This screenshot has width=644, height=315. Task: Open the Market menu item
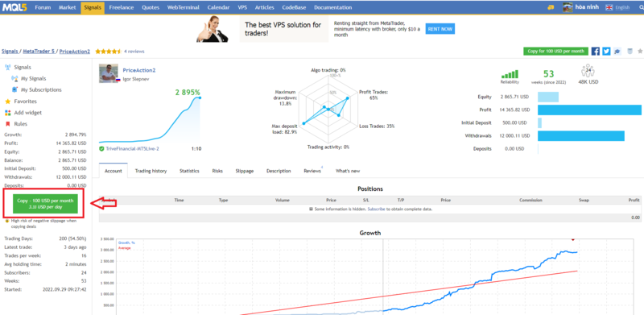67,7
